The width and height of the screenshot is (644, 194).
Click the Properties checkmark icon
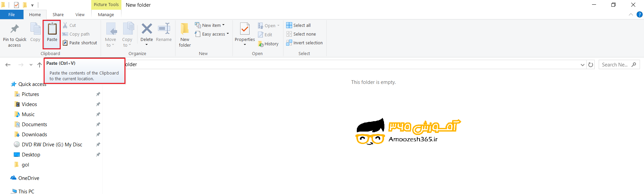(x=245, y=29)
